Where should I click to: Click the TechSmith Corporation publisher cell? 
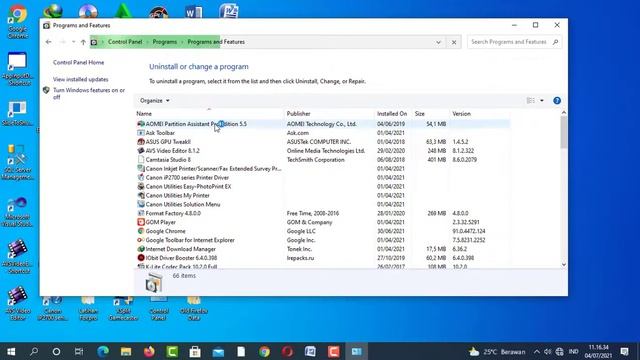pyautogui.click(x=316, y=160)
